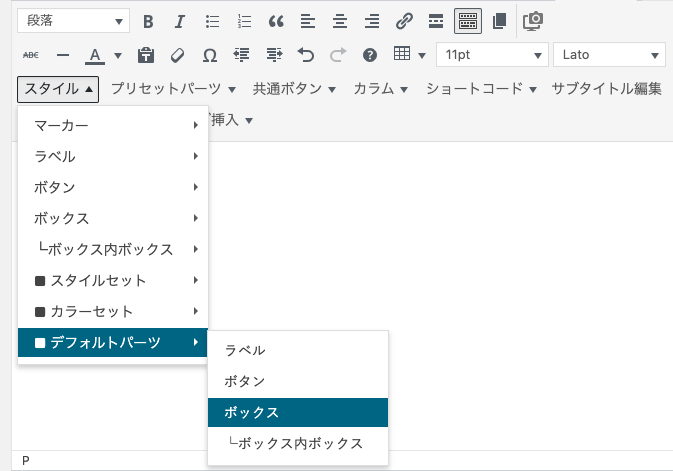673x471 pixels.
Task: Open keyboard shortcuts help icon
Action: pyautogui.click(x=370, y=55)
